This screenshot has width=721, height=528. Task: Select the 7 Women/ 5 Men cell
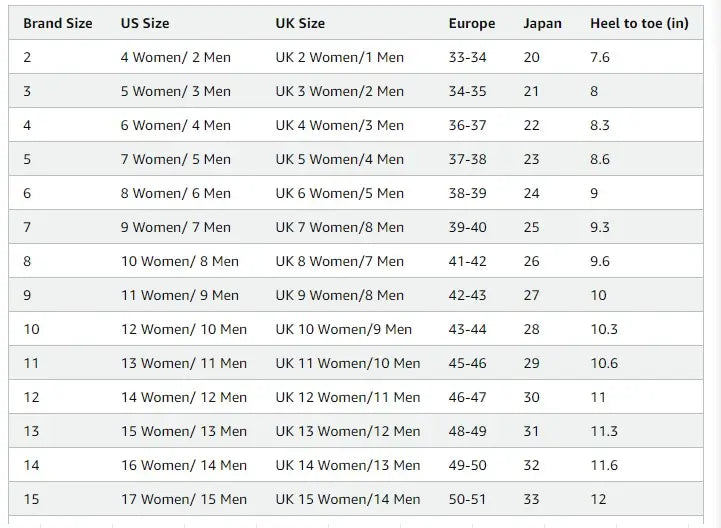pyautogui.click(x=175, y=159)
